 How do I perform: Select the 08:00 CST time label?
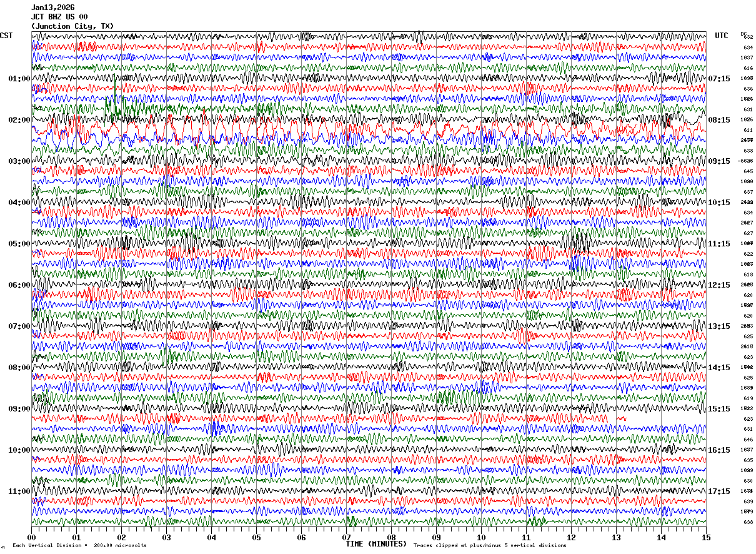(19, 368)
